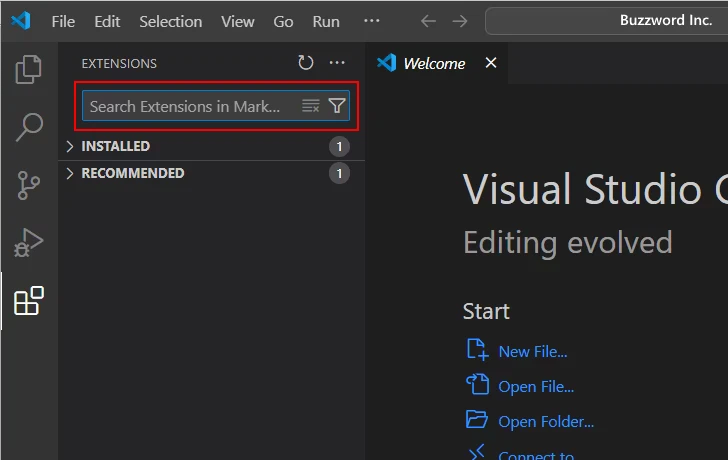Click the Extensions icon in activity bar
The width and height of the screenshot is (728, 460).
[29, 301]
